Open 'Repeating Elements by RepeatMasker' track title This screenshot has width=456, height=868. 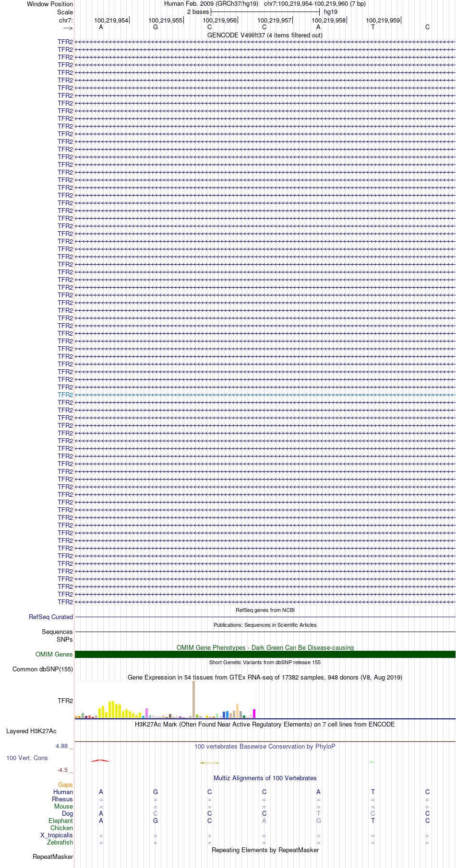[265, 850]
